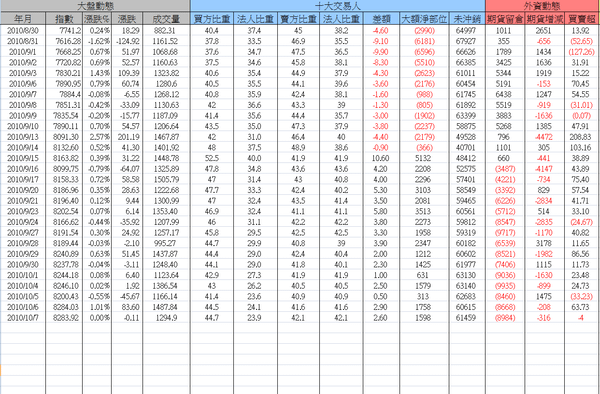600x394 pixels.
Task: Click the 1.43% change cell
Action: pyautogui.click(x=99, y=73)
